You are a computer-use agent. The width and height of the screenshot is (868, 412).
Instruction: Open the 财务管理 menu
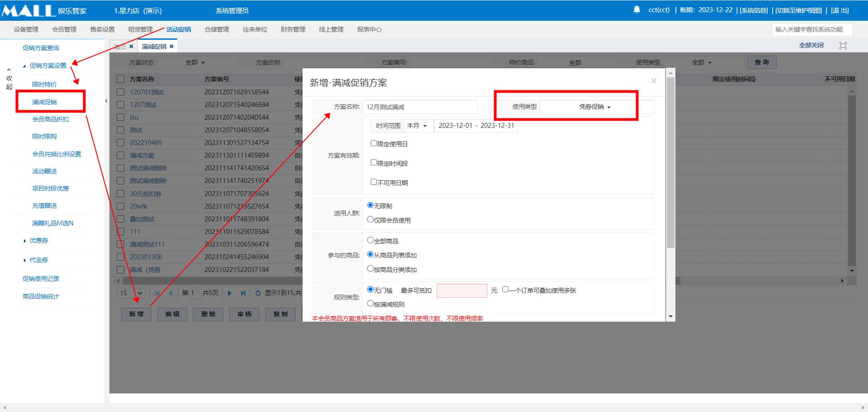(x=293, y=29)
